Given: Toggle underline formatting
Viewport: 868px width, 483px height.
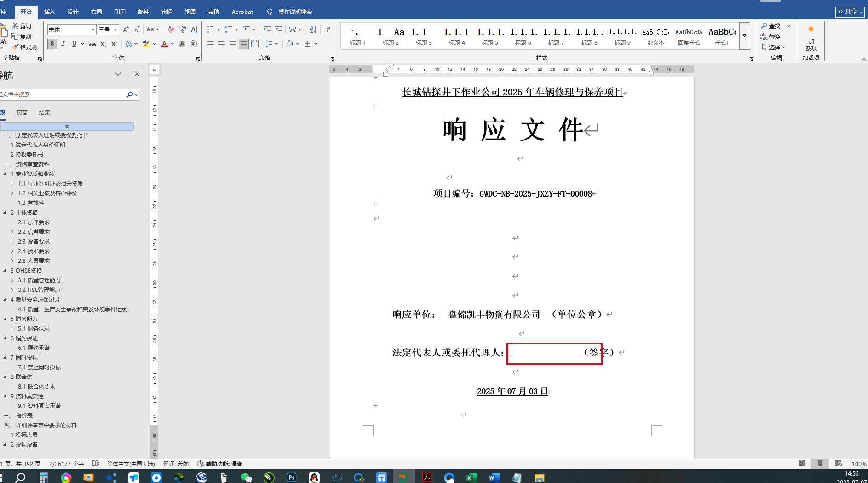Looking at the screenshot, I should [74, 44].
